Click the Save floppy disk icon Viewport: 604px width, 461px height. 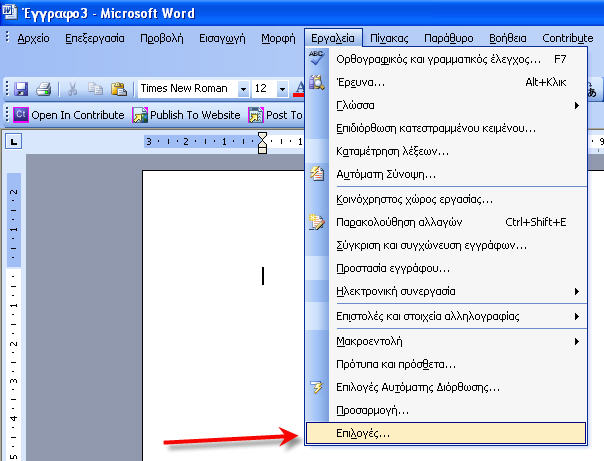(x=21, y=89)
